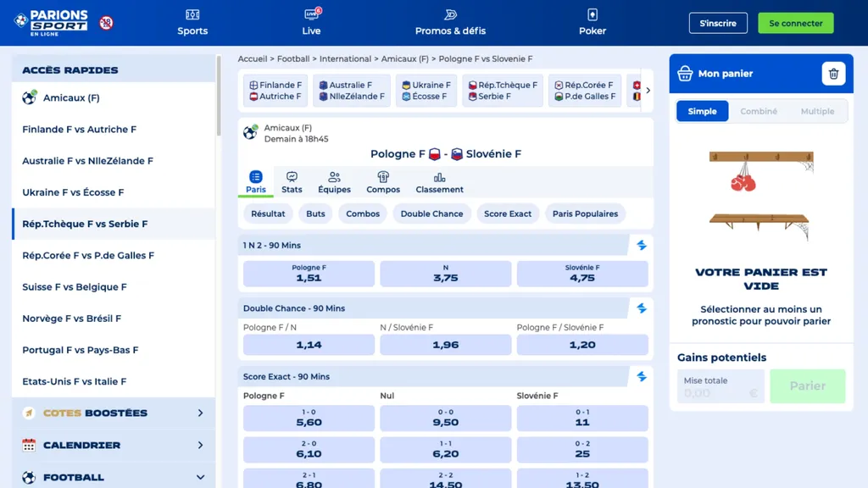The width and height of the screenshot is (868, 488).
Task: Toggle the boost lightning on 1 N 2 market
Action: pos(642,245)
